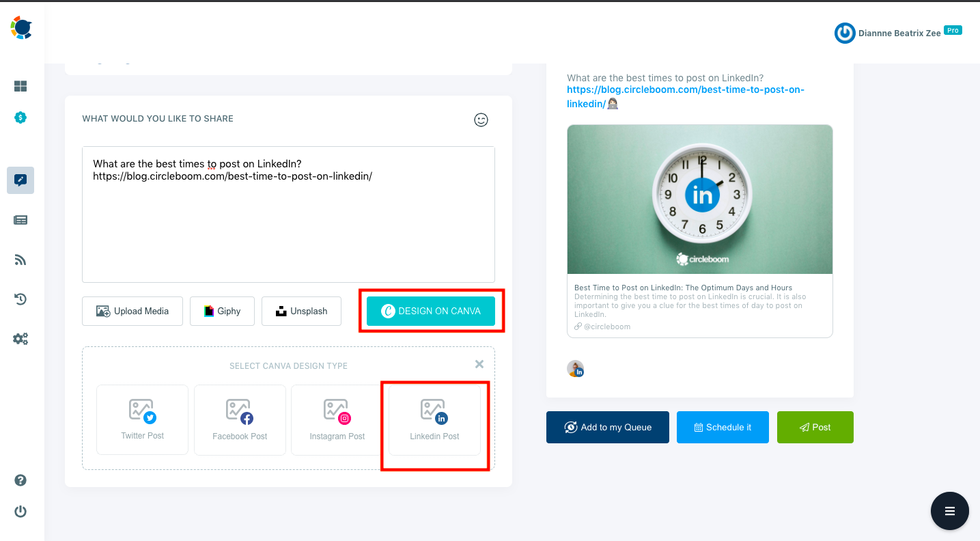Click the green Post button
Image resolution: width=980 pixels, height=541 pixels.
815,427
